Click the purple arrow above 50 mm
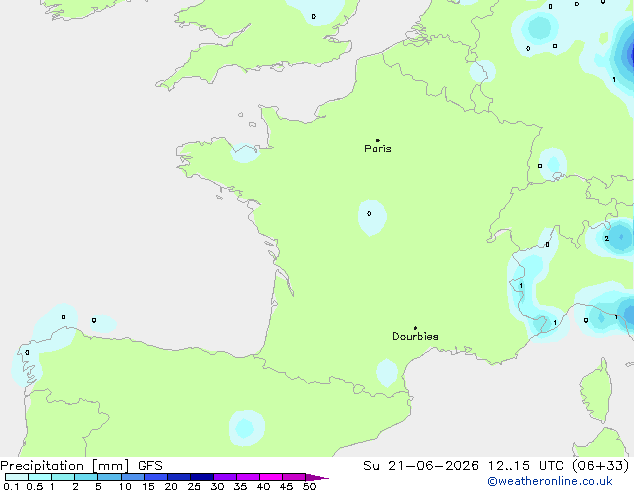 click(317, 477)
